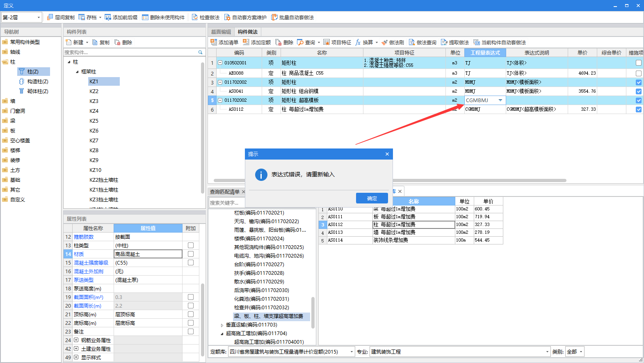Click the 查询 magnifier icon
644x363 pixels.
click(300, 42)
